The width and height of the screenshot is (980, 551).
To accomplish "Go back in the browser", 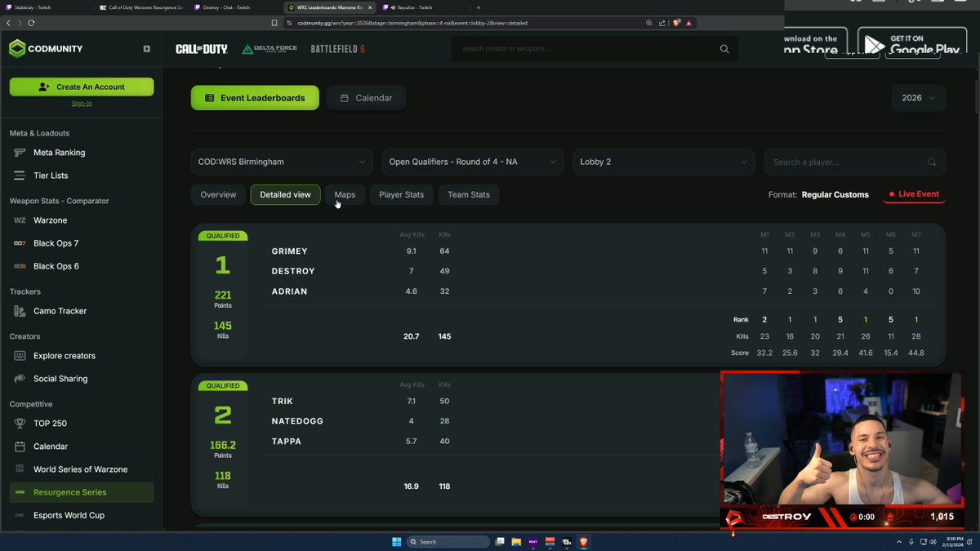I will [x=8, y=23].
